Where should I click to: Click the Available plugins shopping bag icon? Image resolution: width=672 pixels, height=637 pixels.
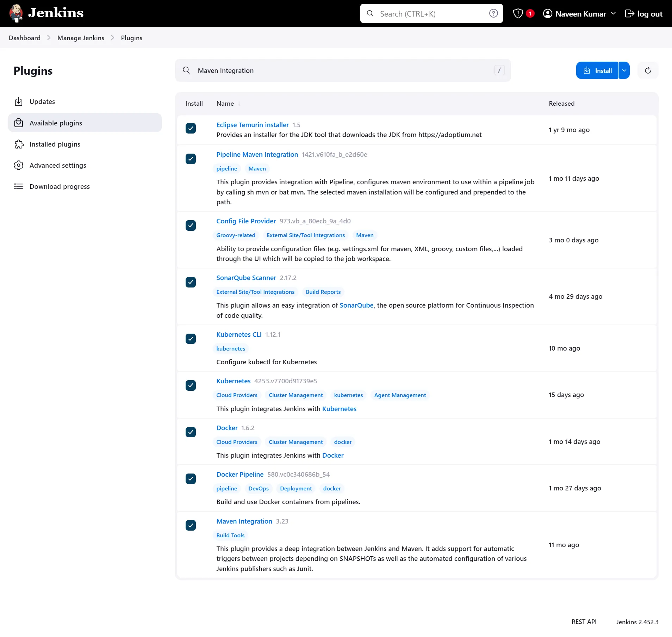click(x=19, y=123)
